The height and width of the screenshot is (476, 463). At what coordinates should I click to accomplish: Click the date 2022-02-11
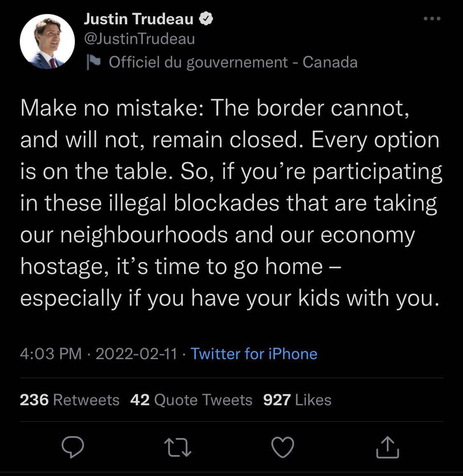click(136, 354)
